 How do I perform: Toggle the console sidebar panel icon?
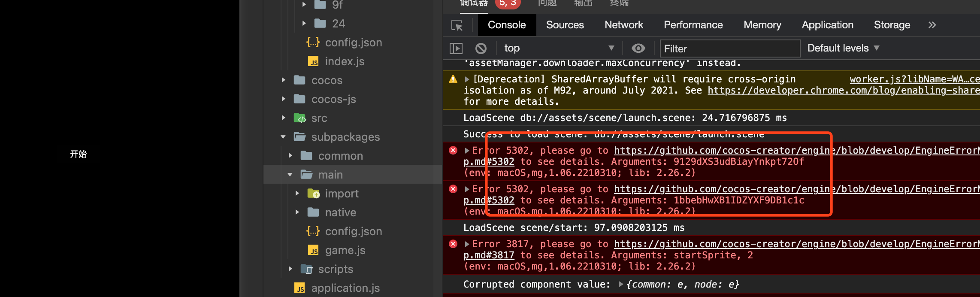coord(456,48)
